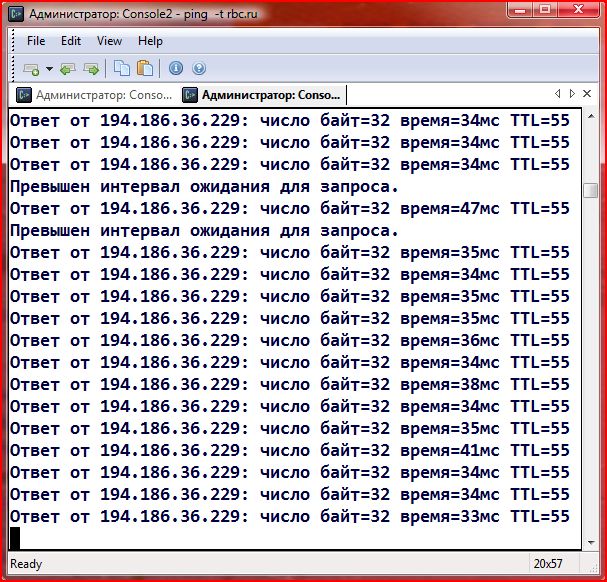Click tab-scroll left triangle arrow
The image size is (607, 582).
[557, 93]
